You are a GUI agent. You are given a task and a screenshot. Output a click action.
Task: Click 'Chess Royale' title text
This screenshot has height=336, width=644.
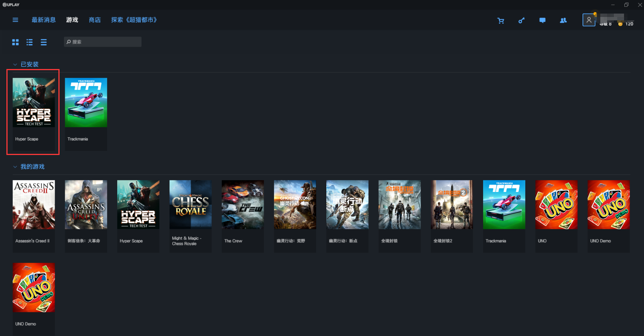click(x=184, y=244)
